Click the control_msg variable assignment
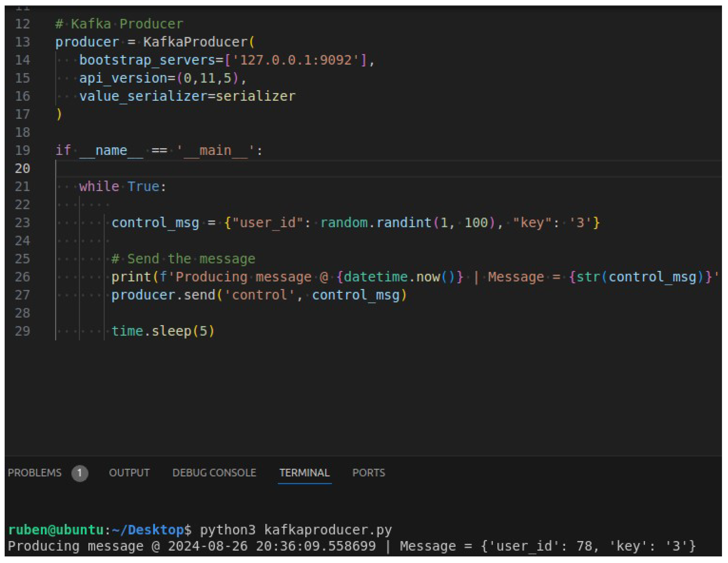The image size is (728, 563). tap(155, 222)
